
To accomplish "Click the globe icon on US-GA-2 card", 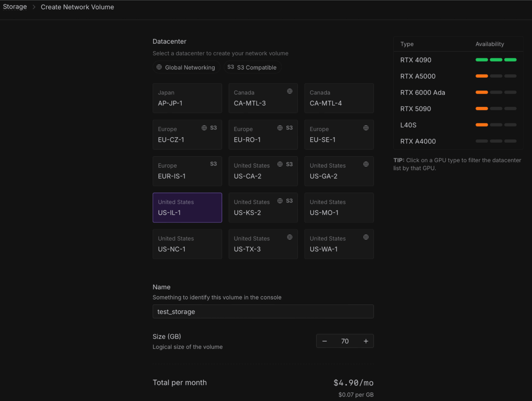I will coord(365,164).
